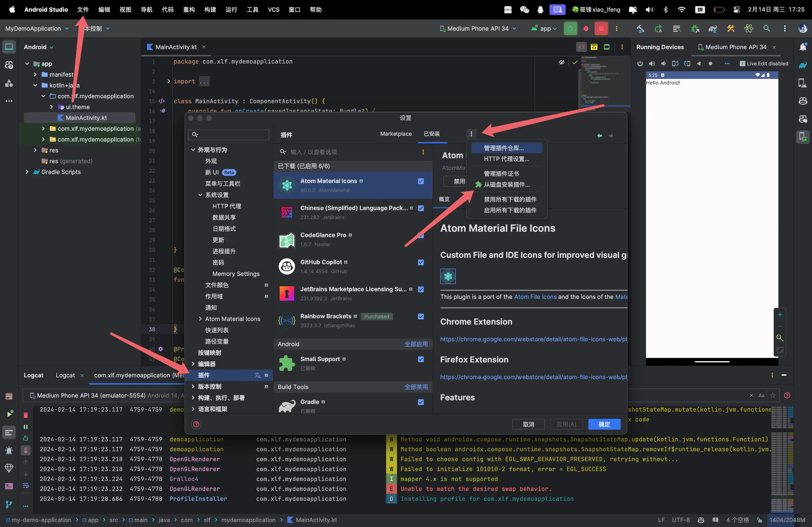This screenshot has width=812, height=527.
Task: Uncheck Gradle plugin checkbox
Action: coord(421,402)
